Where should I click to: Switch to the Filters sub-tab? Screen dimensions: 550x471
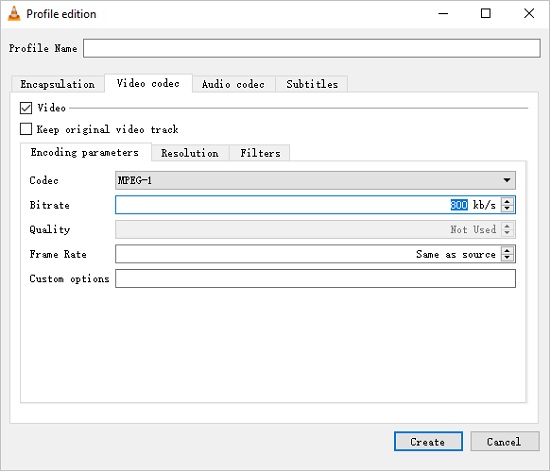(x=260, y=153)
